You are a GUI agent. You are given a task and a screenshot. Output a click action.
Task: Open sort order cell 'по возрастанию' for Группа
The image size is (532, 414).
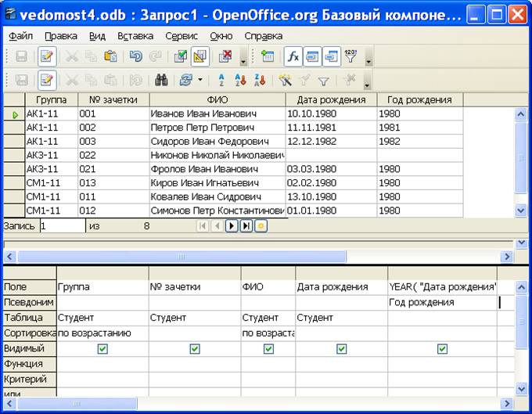click(x=102, y=333)
